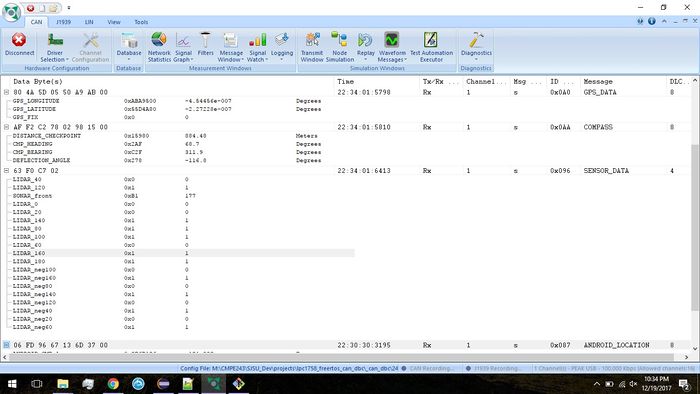Open Waveform Messages tool
Viewport: 700px width, 394px height.
point(392,47)
